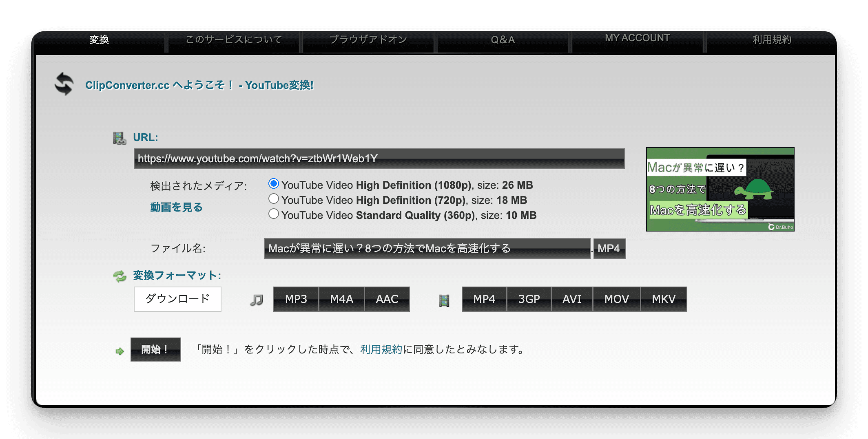Click the ClipConverter circular arrows logo
The height and width of the screenshot is (439, 868).
coord(64,84)
